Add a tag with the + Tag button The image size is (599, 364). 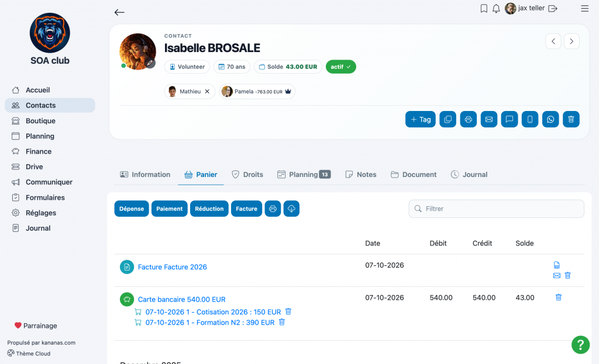pos(420,119)
